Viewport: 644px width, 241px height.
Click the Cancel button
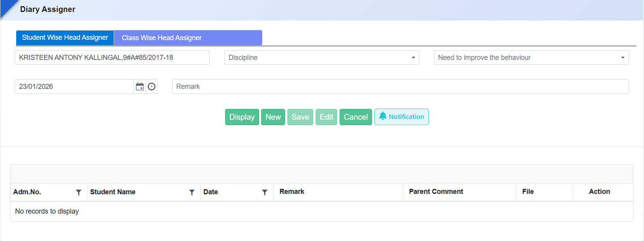(355, 117)
